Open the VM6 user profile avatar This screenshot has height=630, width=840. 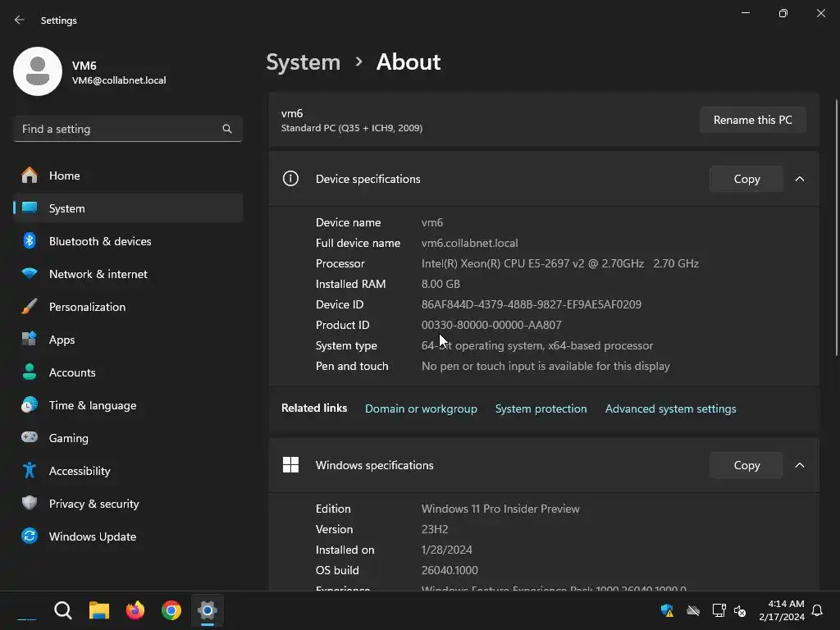click(38, 71)
